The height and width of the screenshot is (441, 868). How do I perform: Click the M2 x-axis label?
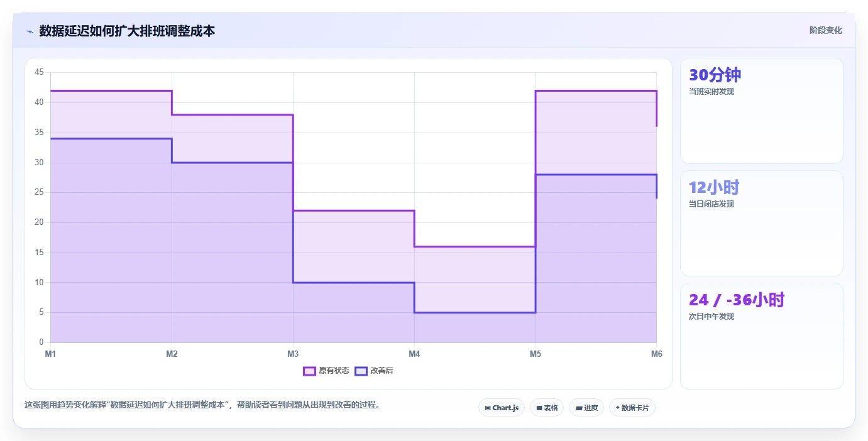pos(172,354)
